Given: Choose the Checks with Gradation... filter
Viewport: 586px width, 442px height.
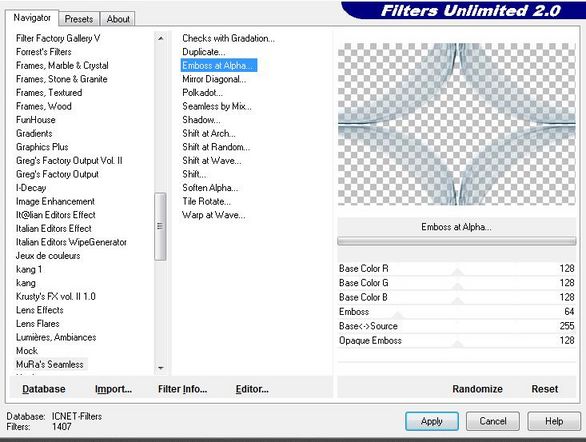Looking at the screenshot, I should click(x=228, y=38).
